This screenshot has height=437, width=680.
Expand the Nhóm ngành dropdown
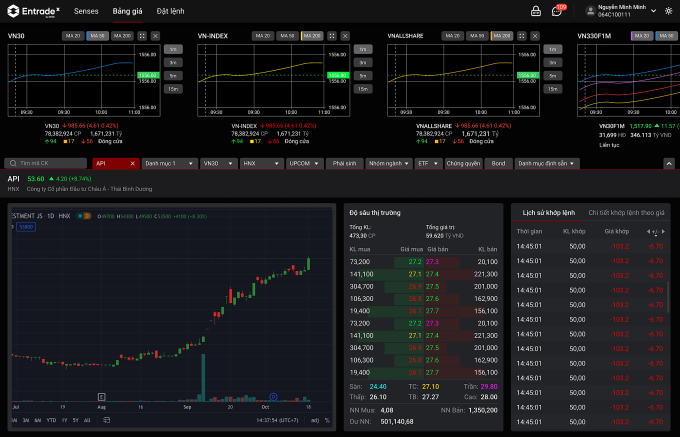pos(385,162)
